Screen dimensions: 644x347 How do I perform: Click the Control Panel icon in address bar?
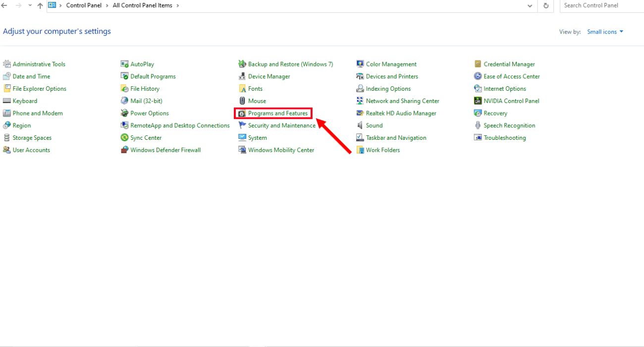[52, 5]
